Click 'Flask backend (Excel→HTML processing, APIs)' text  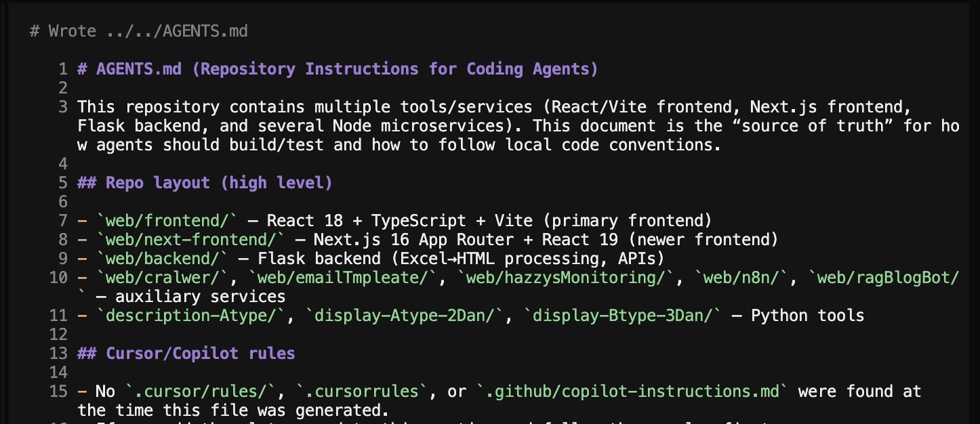click(x=461, y=259)
